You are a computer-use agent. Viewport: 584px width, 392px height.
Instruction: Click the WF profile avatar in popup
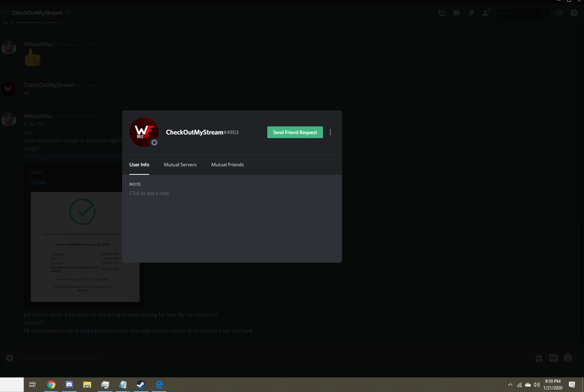pos(144,132)
